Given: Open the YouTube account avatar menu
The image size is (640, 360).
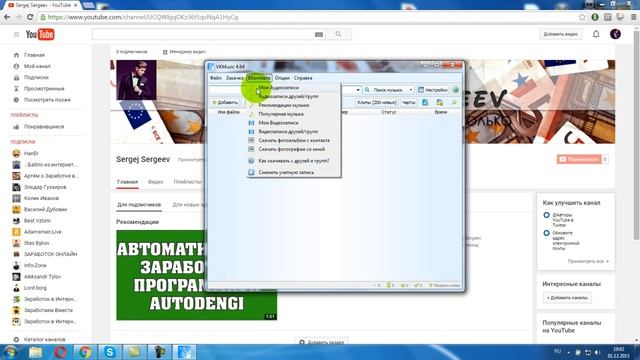Looking at the screenshot, I should tap(616, 34).
